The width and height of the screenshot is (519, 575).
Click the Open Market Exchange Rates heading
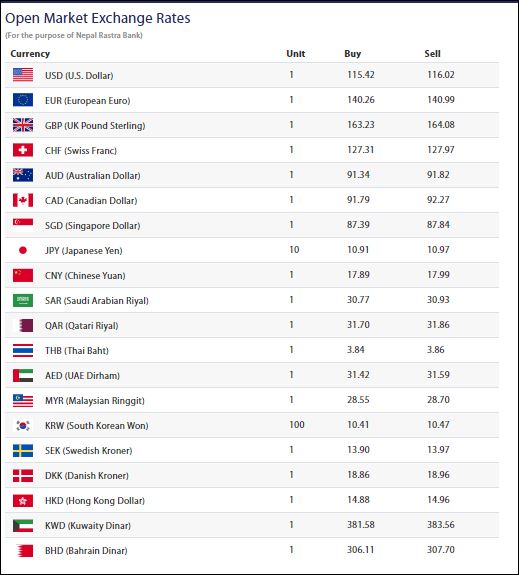coord(98,18)
